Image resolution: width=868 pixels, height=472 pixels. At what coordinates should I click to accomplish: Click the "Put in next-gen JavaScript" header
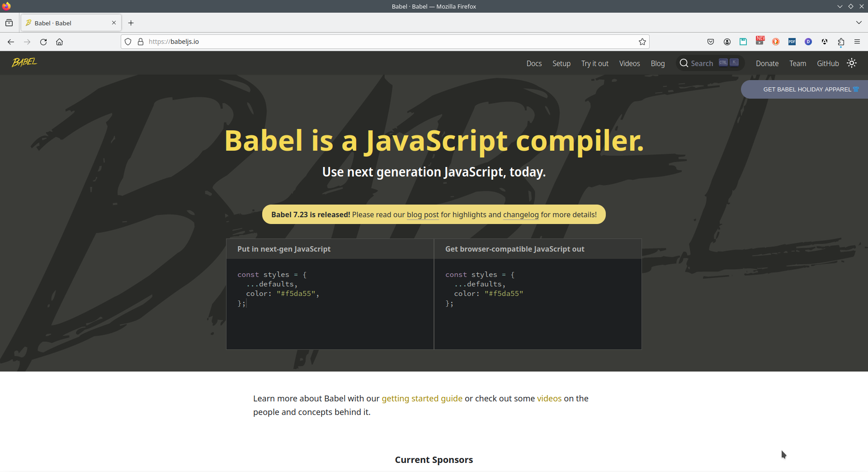(284, 249)
